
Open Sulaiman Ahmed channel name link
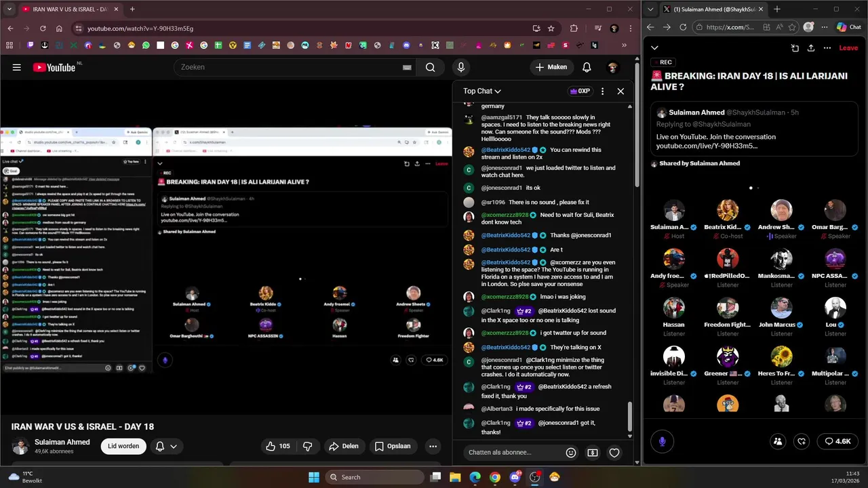coord(62,442)
